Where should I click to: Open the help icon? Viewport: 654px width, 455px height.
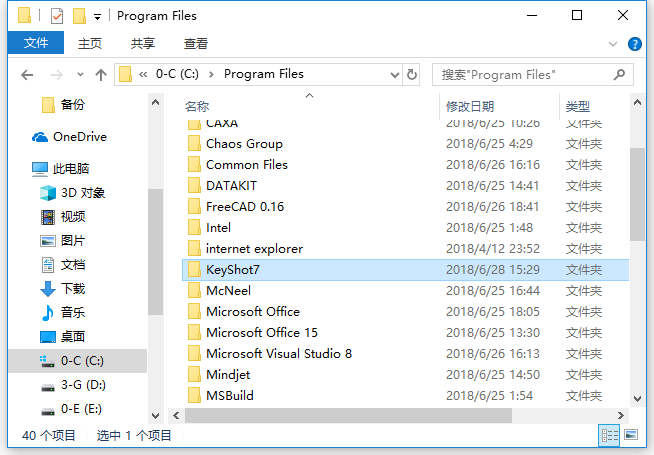[x=634, y=44]
